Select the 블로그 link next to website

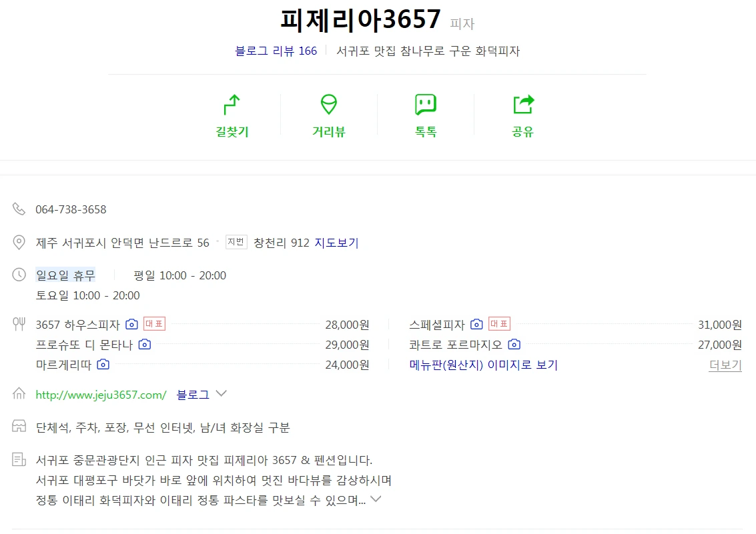tap(193, 395)
